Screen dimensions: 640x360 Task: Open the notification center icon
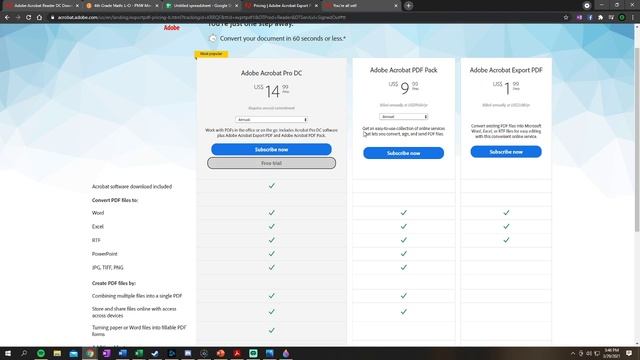point(629,353)
